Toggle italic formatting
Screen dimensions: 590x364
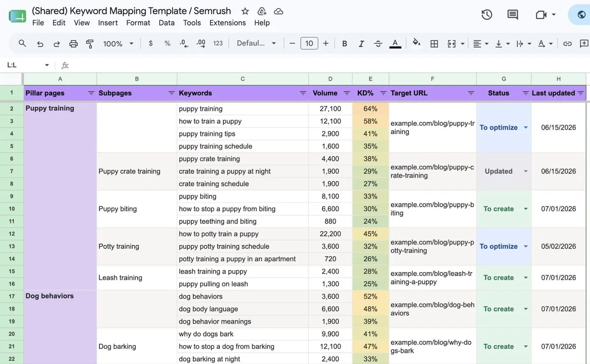(361, 44)
